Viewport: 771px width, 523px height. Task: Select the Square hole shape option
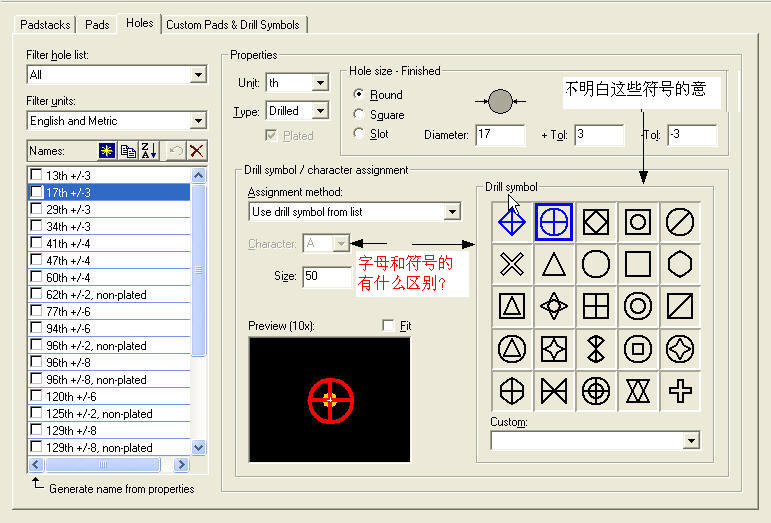[x=359, y=114]
